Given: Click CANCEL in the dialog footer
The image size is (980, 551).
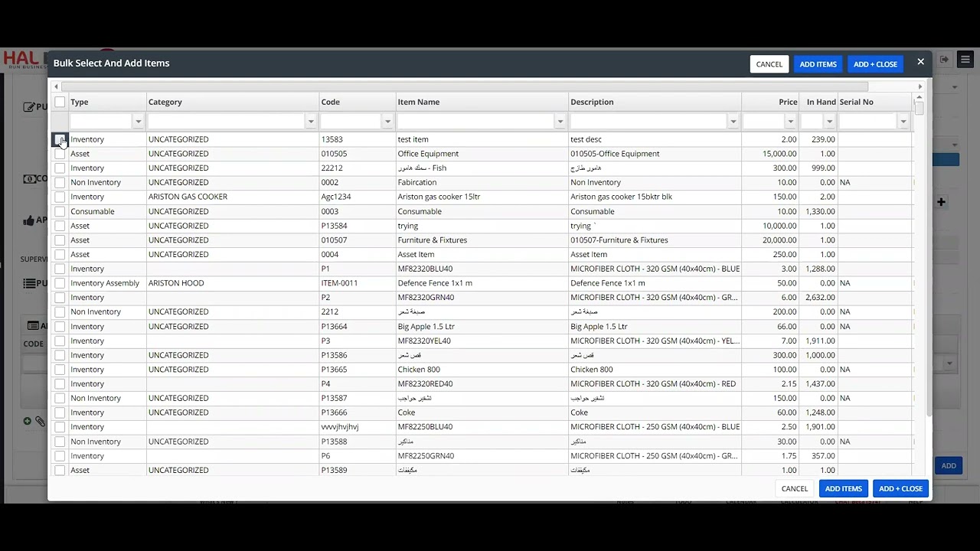Looking at the screenshot, I should (x=795, y=488).
